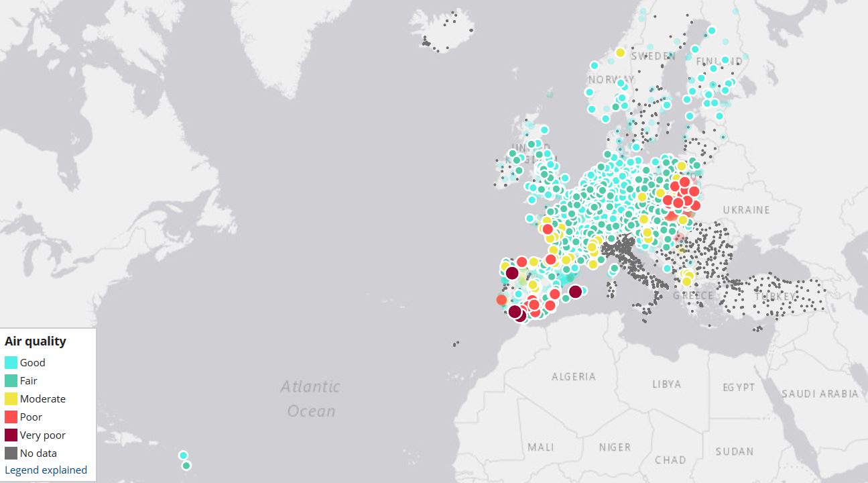Select the green station marker in the Caribbean
Screen dimensions: 868x483
(x=186, y=466)
